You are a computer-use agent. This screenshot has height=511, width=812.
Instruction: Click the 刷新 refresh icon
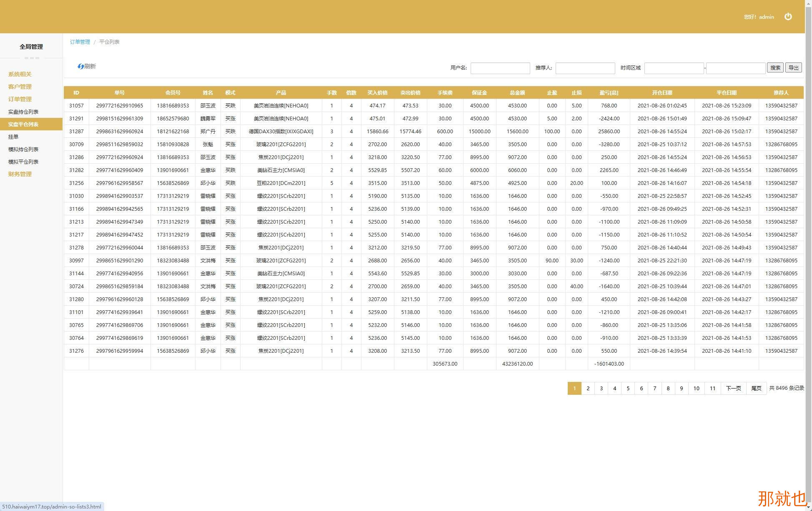pyautogui.click(x=81, y=66)
